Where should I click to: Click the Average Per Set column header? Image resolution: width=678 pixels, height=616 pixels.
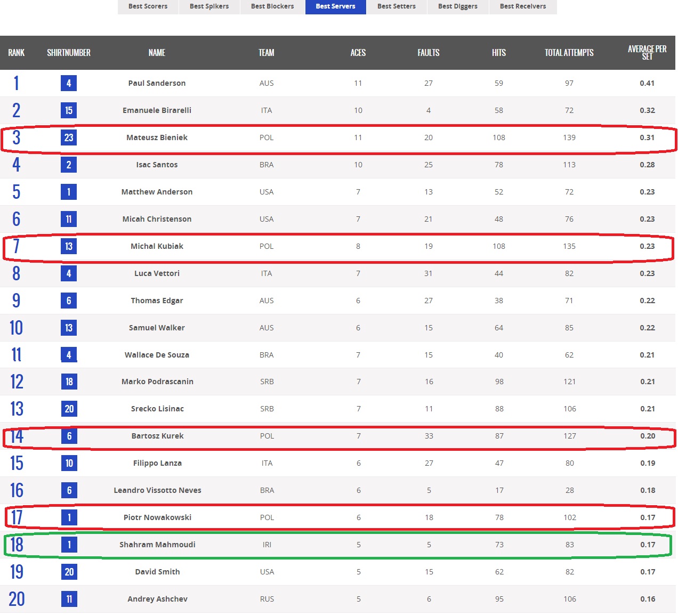[x=647, y=52]
